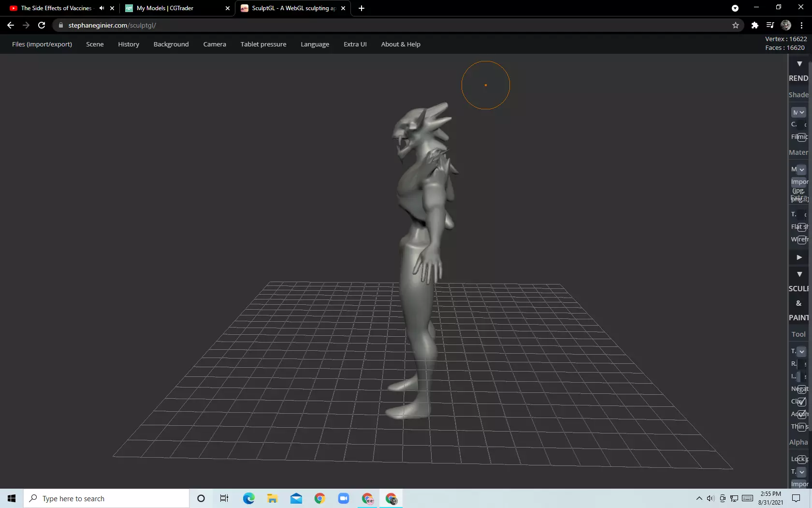
Task: Open Mail app from the taskbar
Action: click(x=296, y=498)
